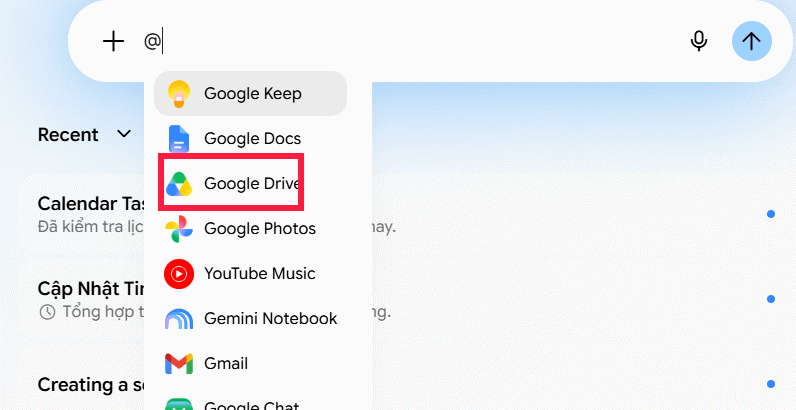The image size is (796, 410).
Task: Click the plus attach button
Action: coord(113,41)
